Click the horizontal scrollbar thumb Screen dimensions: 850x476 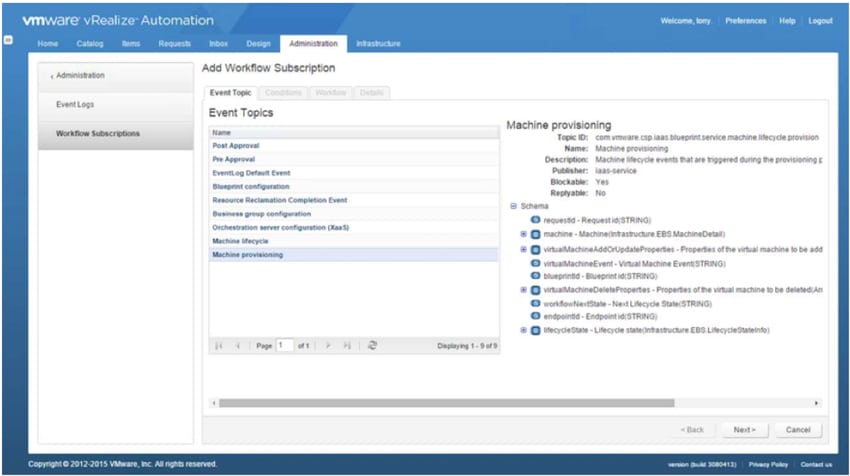click(x=447, y=403)
